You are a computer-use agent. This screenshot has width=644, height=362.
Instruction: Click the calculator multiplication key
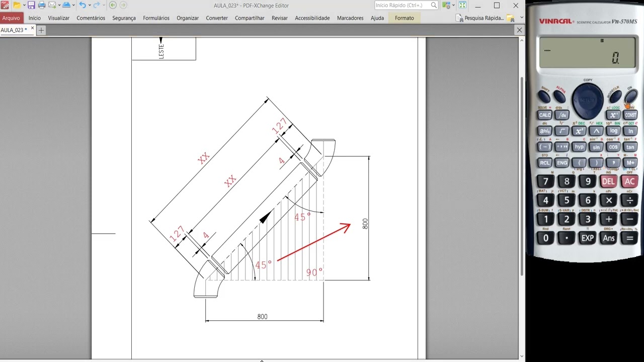click(x=609, y=201)
